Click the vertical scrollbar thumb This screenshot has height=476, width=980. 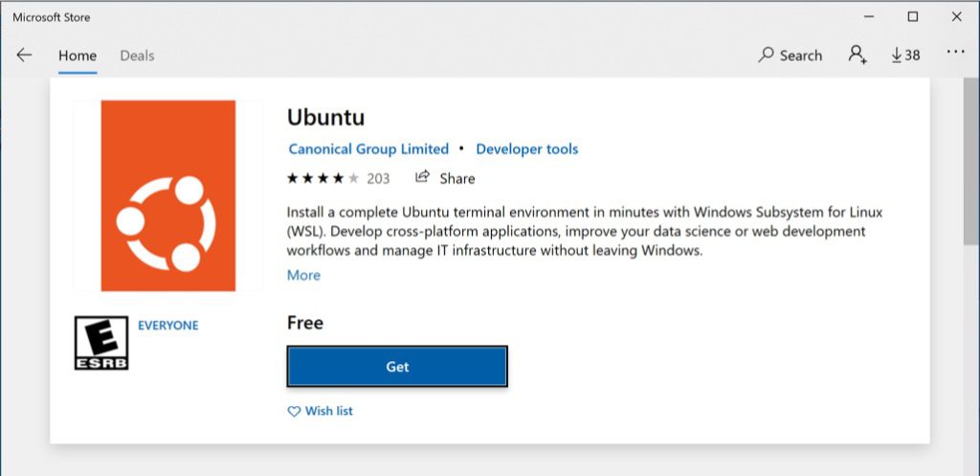point(972,163)
